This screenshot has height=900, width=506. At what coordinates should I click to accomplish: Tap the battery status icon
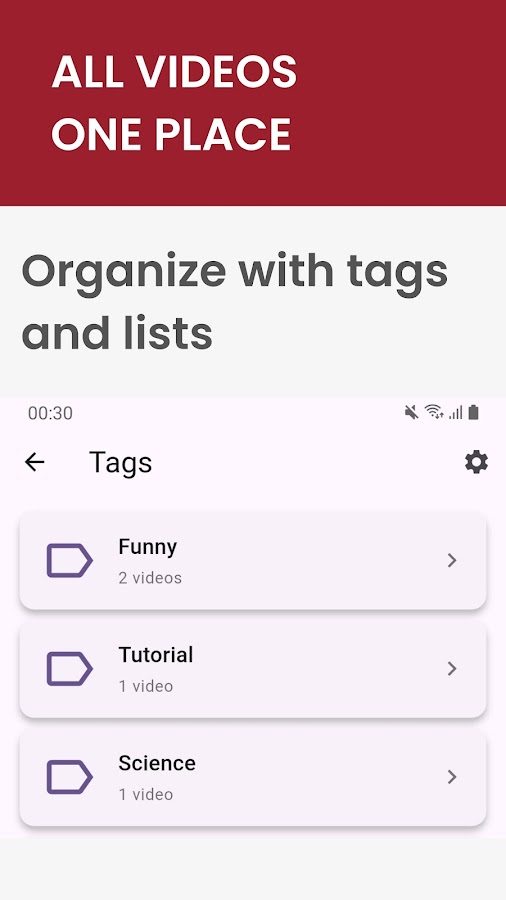(473, 412)
